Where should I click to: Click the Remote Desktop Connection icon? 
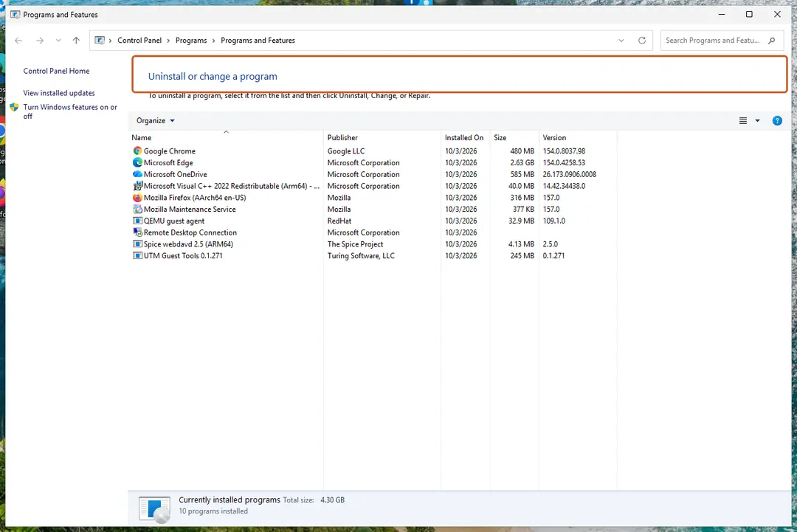coord(137,232)
